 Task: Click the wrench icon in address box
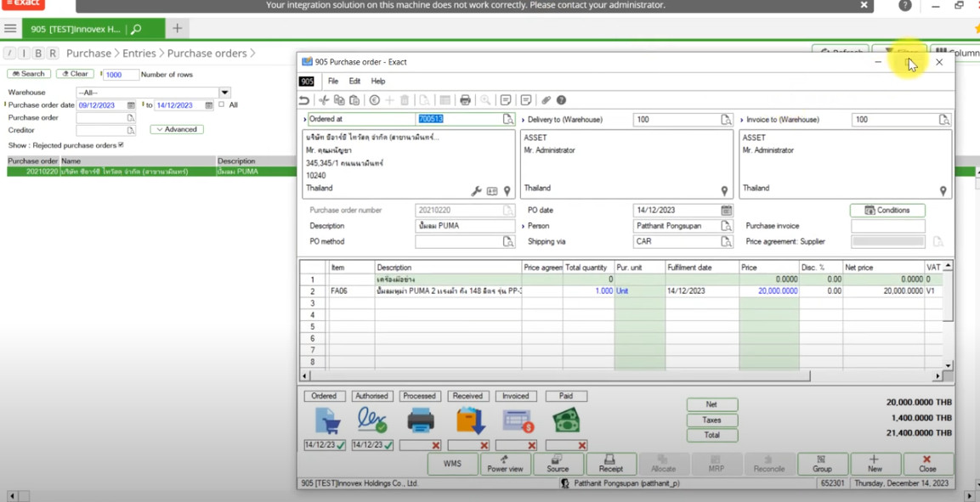[x=476, y=191]
